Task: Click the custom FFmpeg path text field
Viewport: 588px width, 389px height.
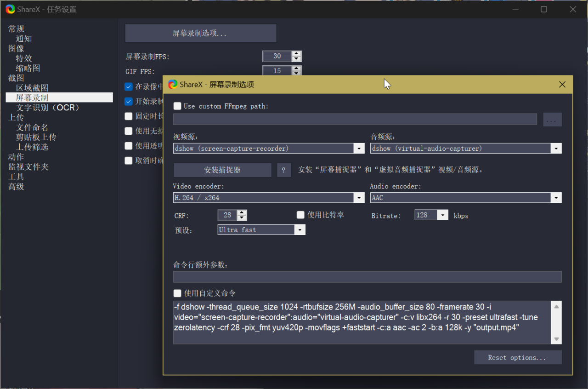Action: (355, 120)
